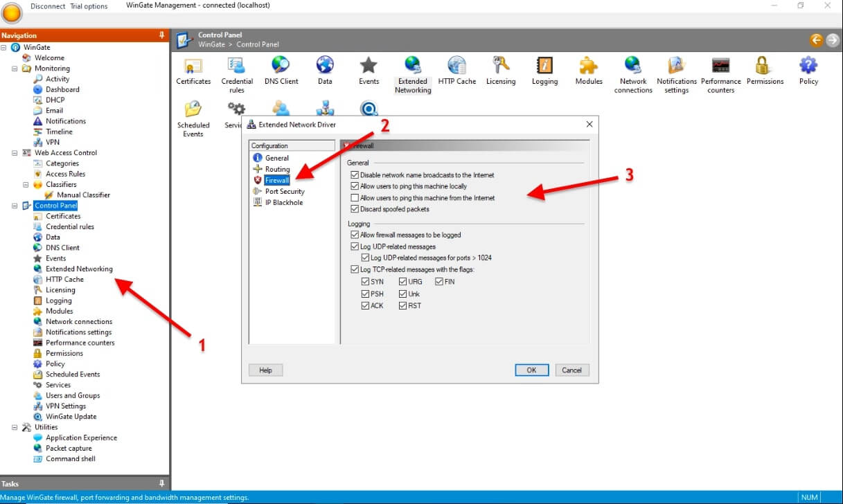
Task: Open Trial options in top bar
Action: click(x=89, y=6)
